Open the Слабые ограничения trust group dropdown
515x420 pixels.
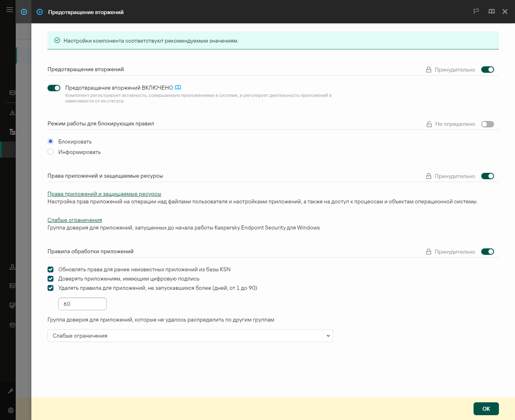(x=190, y=336)
